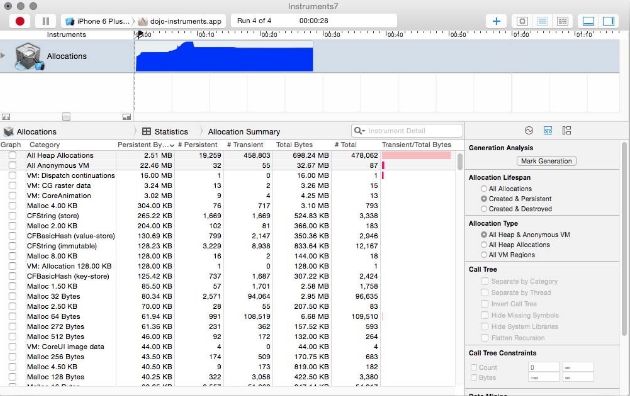Viewport: 630px width, 396px height.
Task: Select Created & Destroyed radio
Action: pyautogui.click(x=484, y=208)
